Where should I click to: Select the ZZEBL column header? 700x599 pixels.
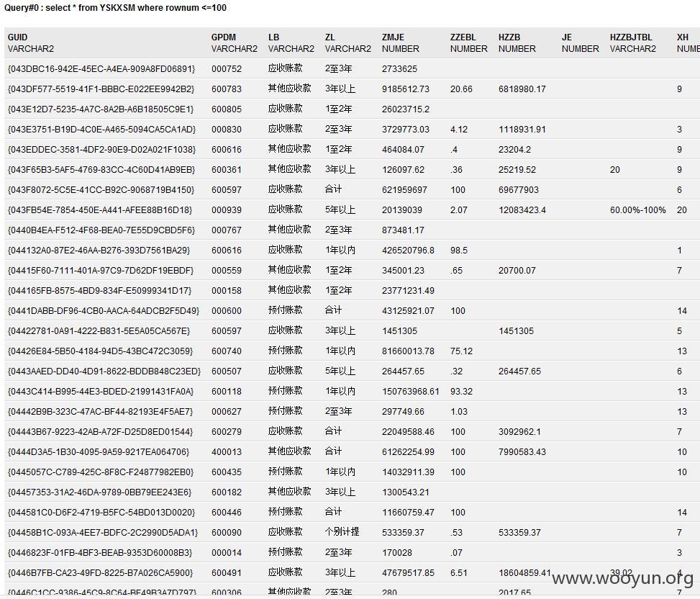point(463,37)
